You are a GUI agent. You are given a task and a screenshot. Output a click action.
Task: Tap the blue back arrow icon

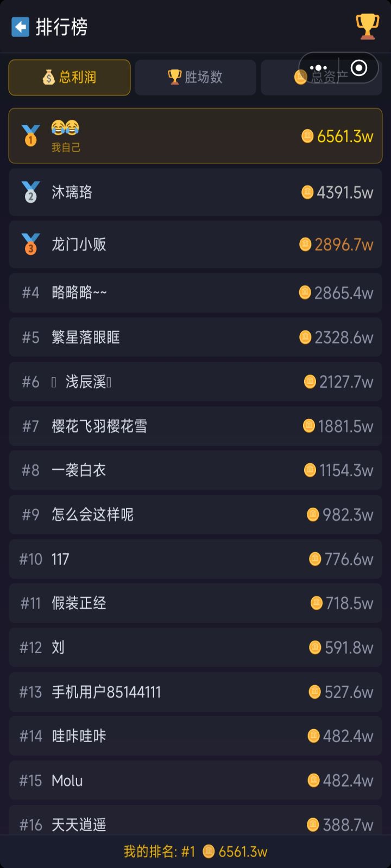pos(21,27)
